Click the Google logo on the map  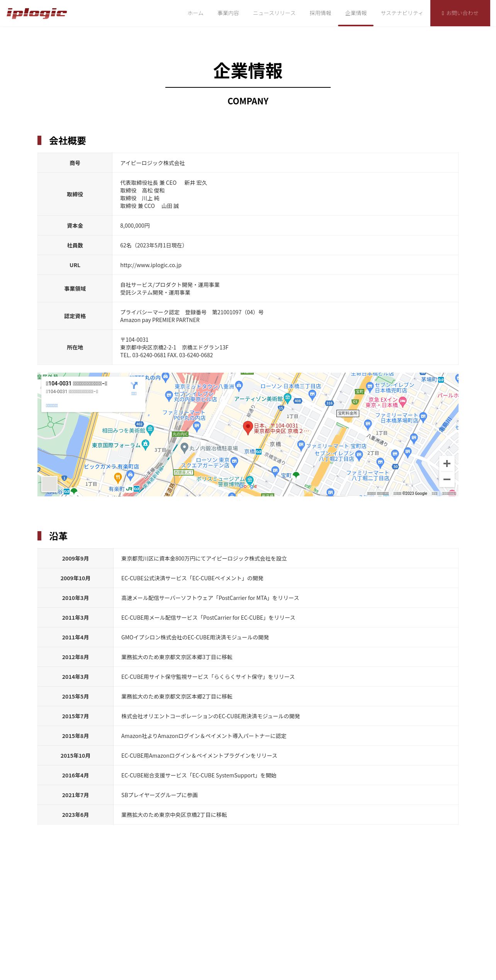pyautogui.click(x=248, y=486)
